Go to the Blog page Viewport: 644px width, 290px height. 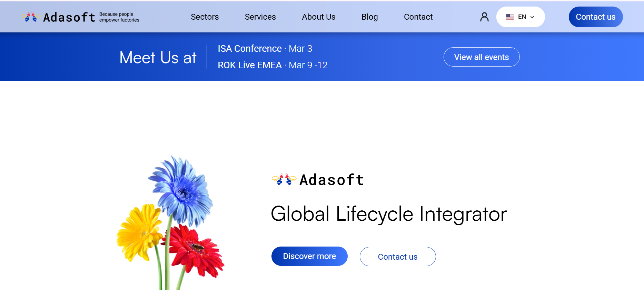click(369, 17)
